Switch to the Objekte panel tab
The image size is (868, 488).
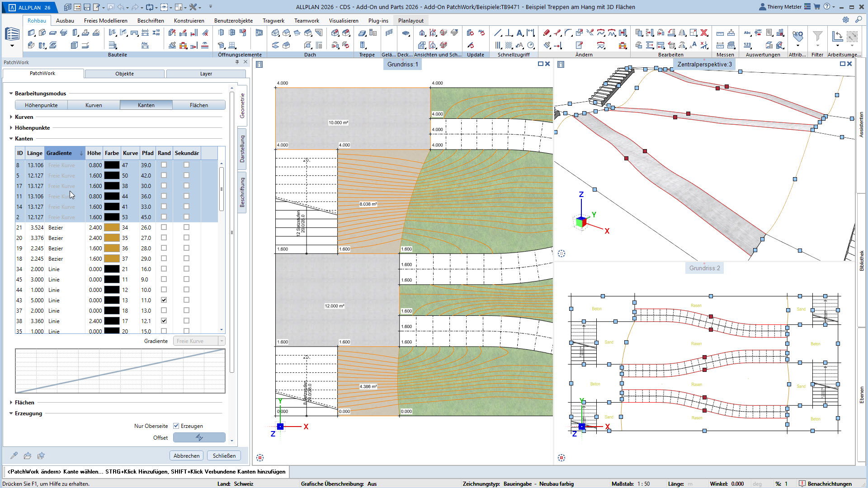pyautogui.click(x=124, y=74)
